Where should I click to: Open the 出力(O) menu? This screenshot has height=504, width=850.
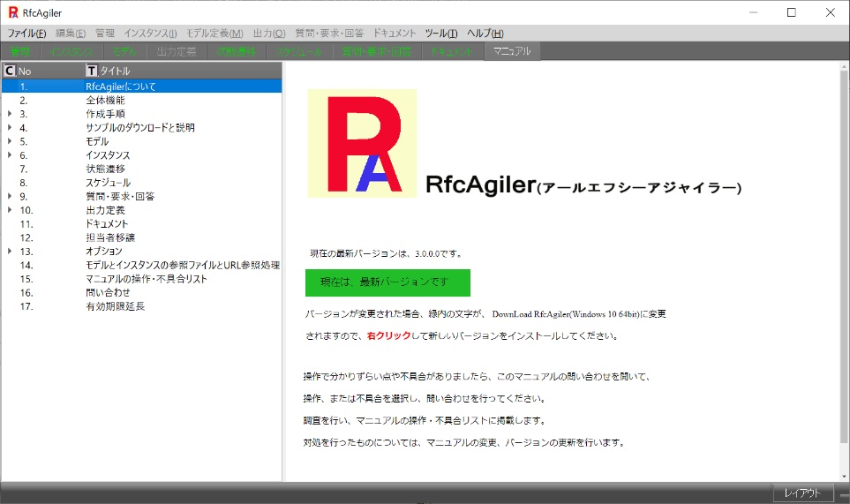[269, 33]
